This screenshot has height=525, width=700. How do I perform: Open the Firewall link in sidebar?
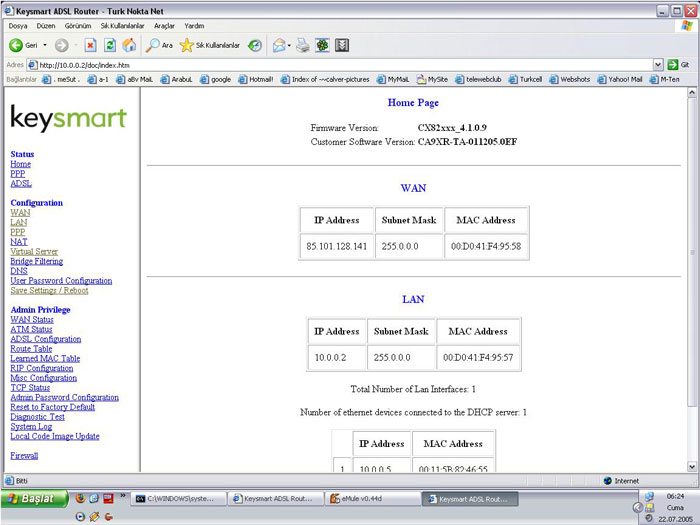[24, 455]
